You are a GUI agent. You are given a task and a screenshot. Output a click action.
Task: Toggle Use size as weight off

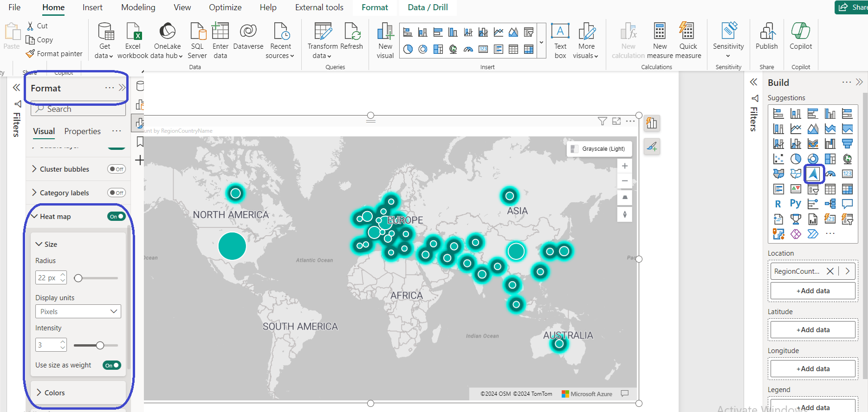pyautogui.click(x=112, y=366)
